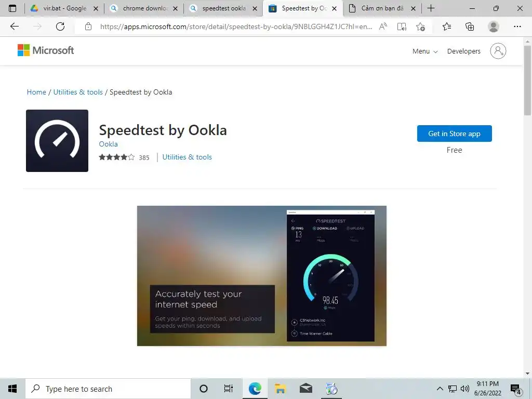The image size is (532, 399).
Task: Open the Ookla publisher link
Action: [108, 144]
